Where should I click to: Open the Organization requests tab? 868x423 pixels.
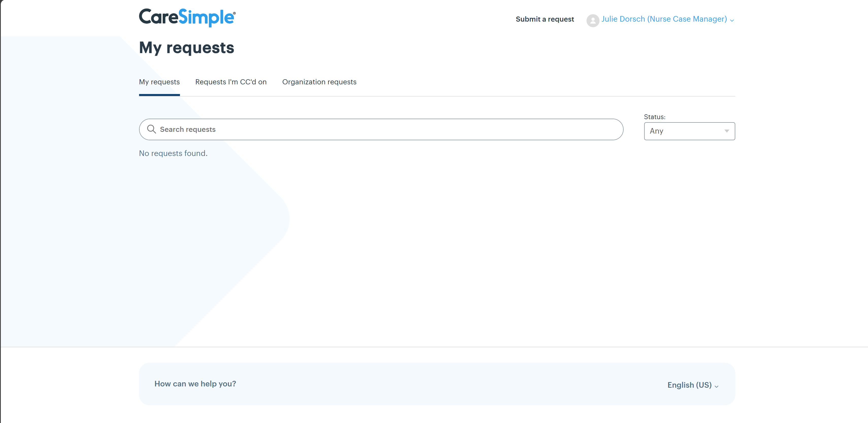[x=319, y=82]
